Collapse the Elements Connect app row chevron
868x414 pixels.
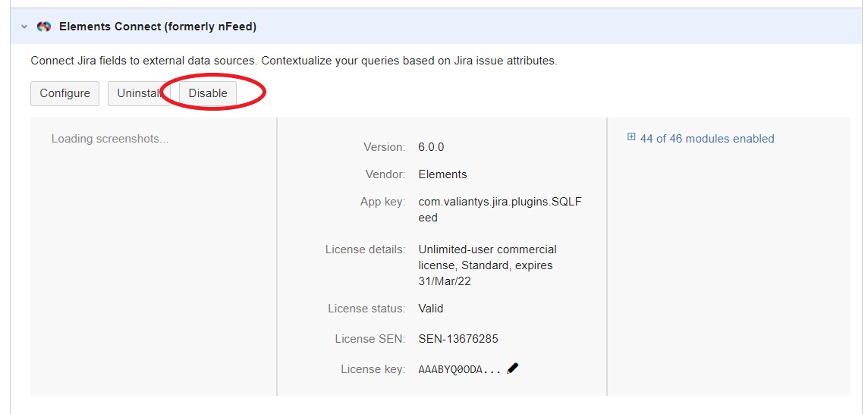tap(24, 27)
